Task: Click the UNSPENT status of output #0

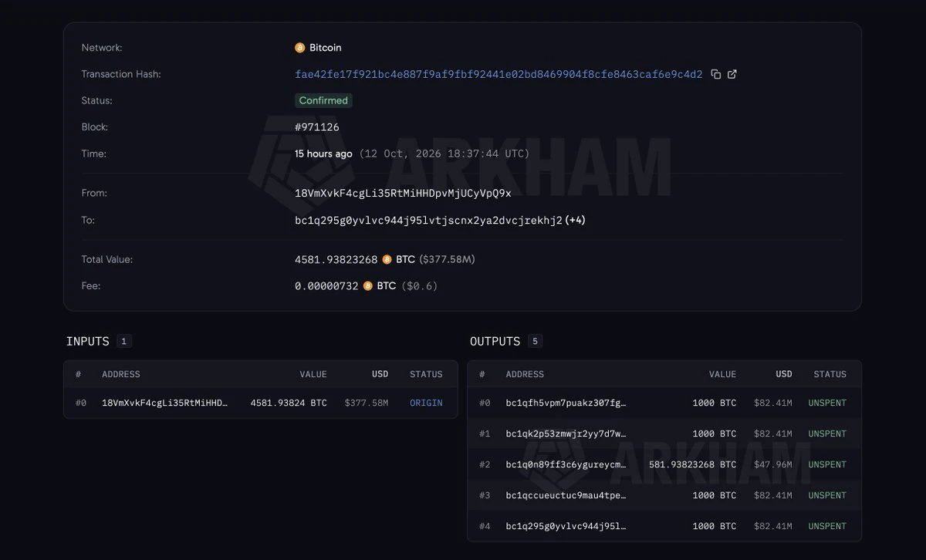Action: (x=827, y=403)
